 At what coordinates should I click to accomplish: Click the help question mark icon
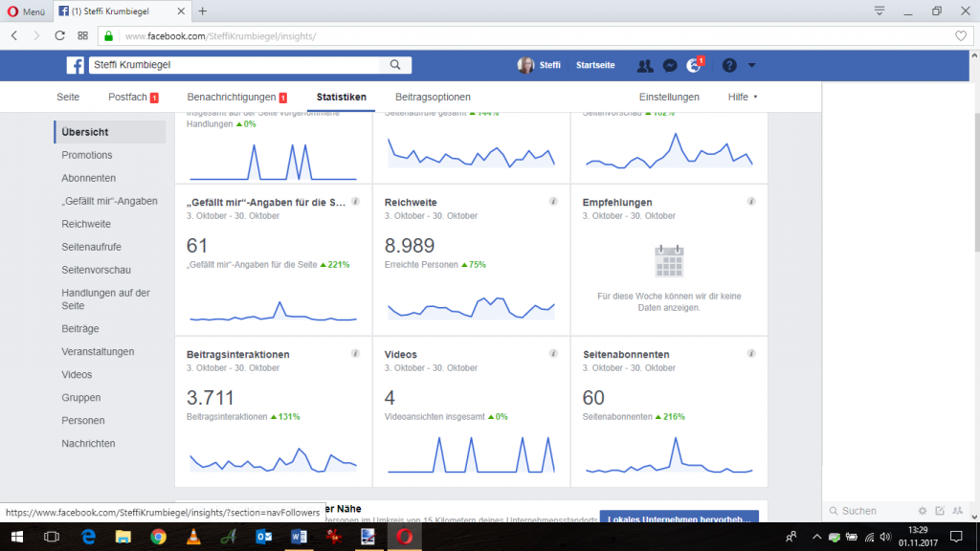(729, 65)
